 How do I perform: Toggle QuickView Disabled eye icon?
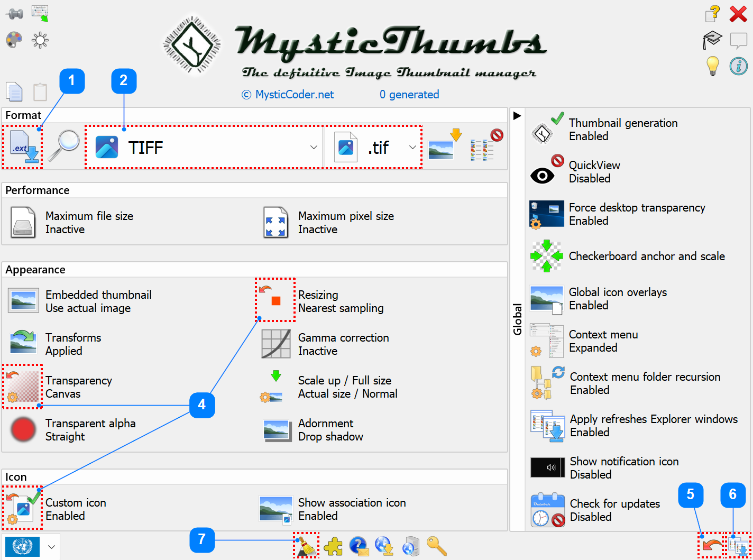pos(547,170)
